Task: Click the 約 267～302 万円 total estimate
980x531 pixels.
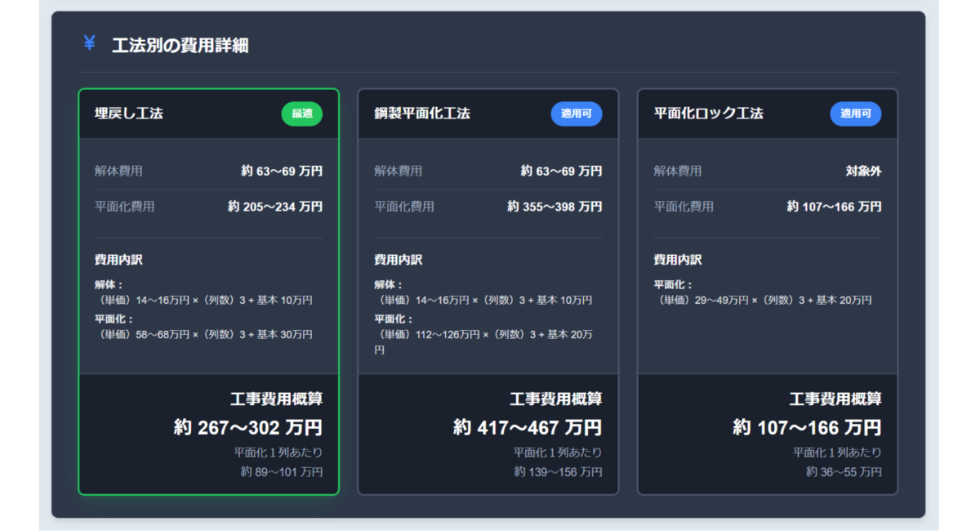Action: (248, 427)
